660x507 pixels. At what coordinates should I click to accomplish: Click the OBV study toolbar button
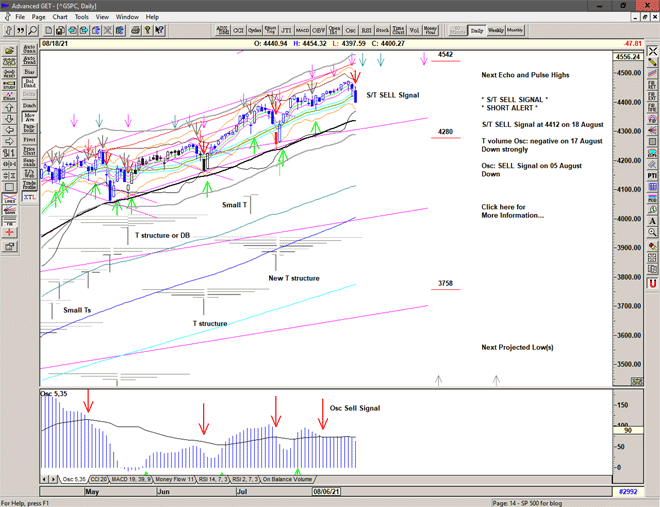point(320,31)
